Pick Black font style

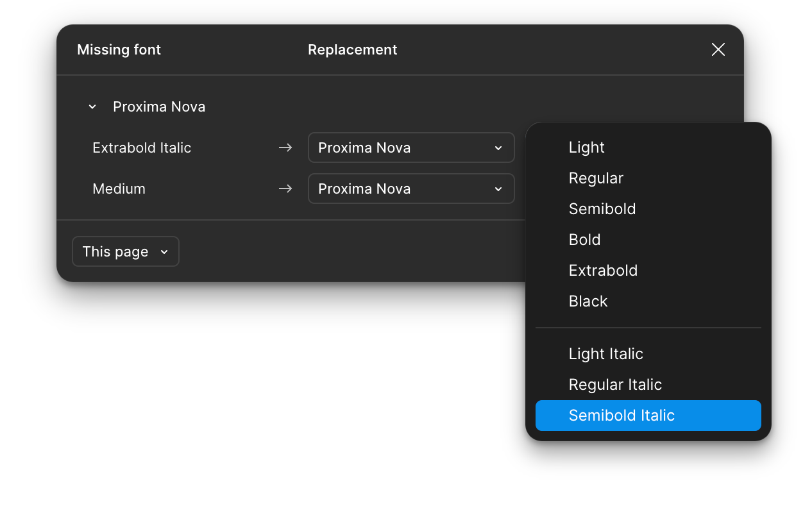648,301
